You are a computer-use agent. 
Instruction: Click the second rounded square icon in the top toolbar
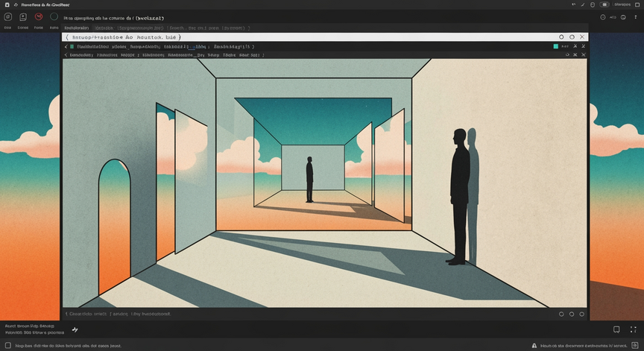pyautogui.click(x=23, y=17)
